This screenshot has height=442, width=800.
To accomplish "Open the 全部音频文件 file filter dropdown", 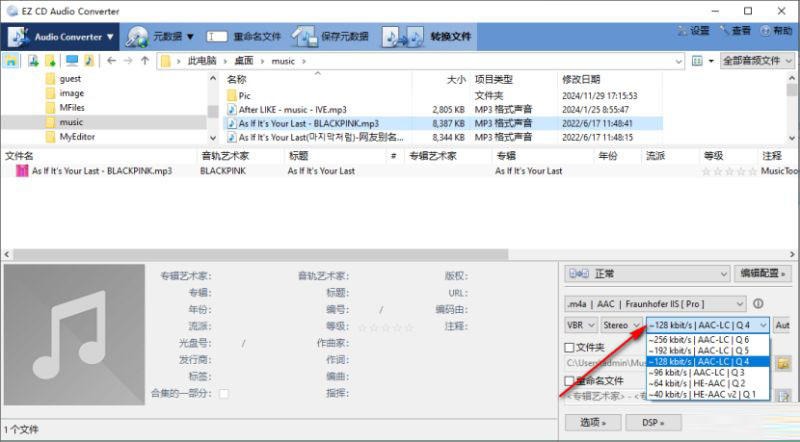I will (x=757, y=61).
